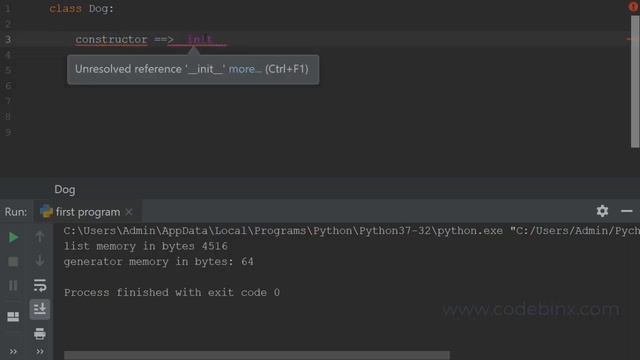Screen dimensions: 640x360
Task: Click the Dog breadcrumb
Action: point(65,189)
